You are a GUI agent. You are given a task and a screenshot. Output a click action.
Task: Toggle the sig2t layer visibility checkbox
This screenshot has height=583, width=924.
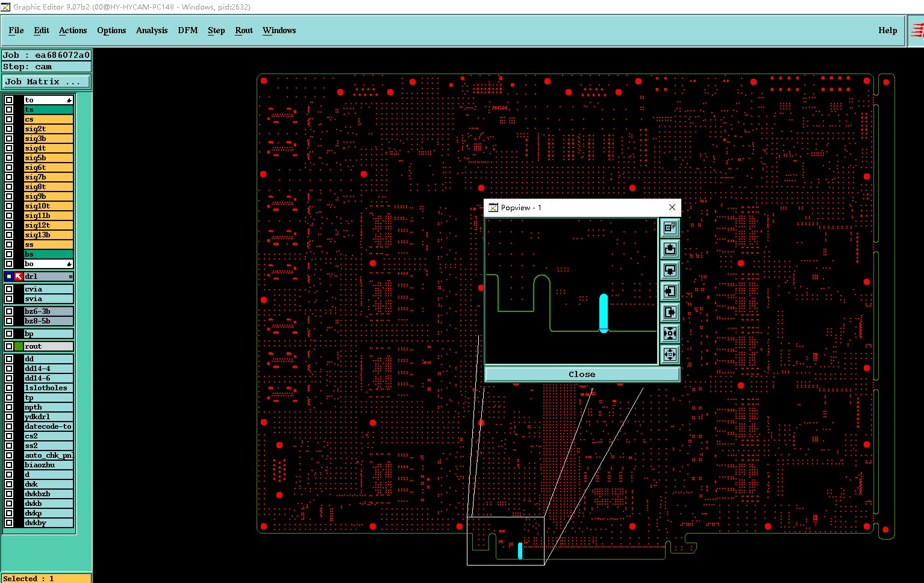(9, 129)
